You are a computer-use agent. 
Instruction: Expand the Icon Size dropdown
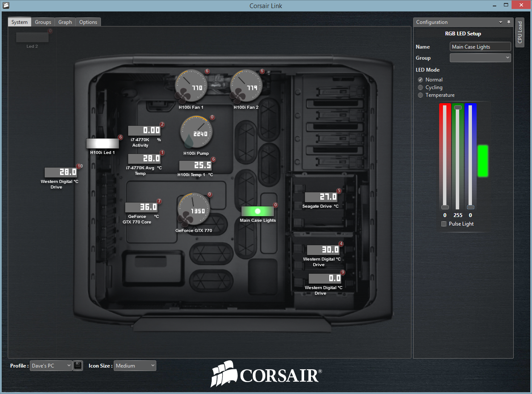pyautogui.click(x=135, y=365)
